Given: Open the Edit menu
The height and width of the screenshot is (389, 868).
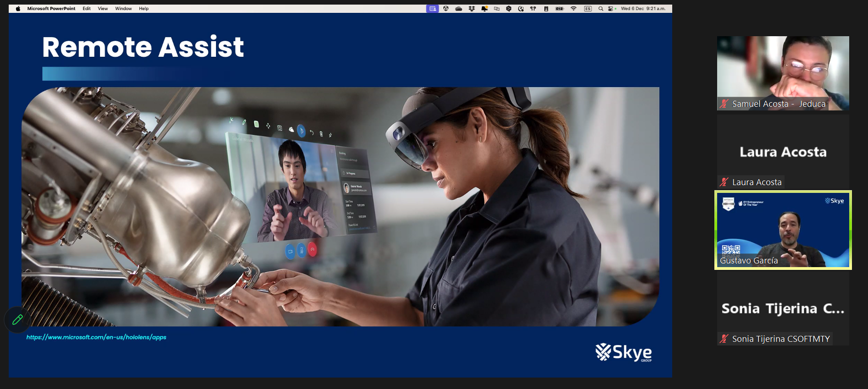Looking at the screenshot, I should tap(87, 9).
